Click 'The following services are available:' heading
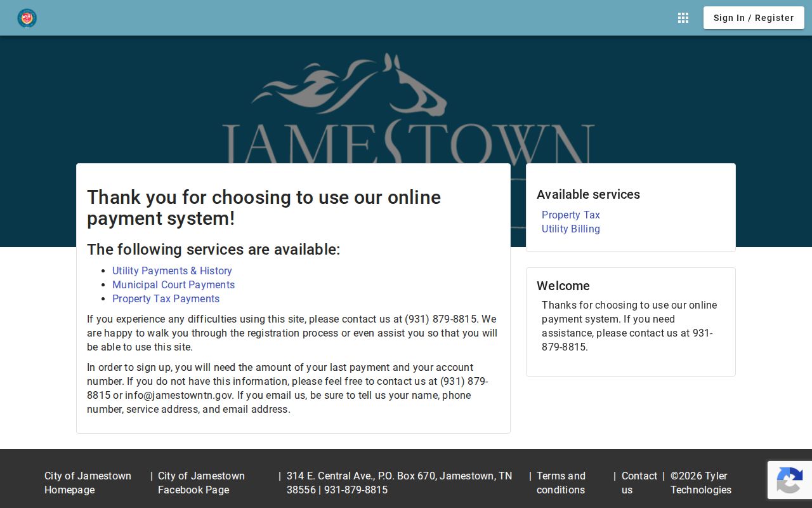 coord(213,250)
